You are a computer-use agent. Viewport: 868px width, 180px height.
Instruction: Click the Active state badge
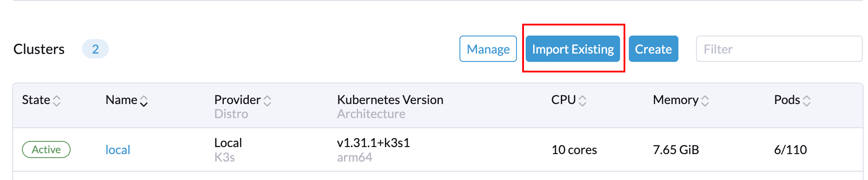46,150
